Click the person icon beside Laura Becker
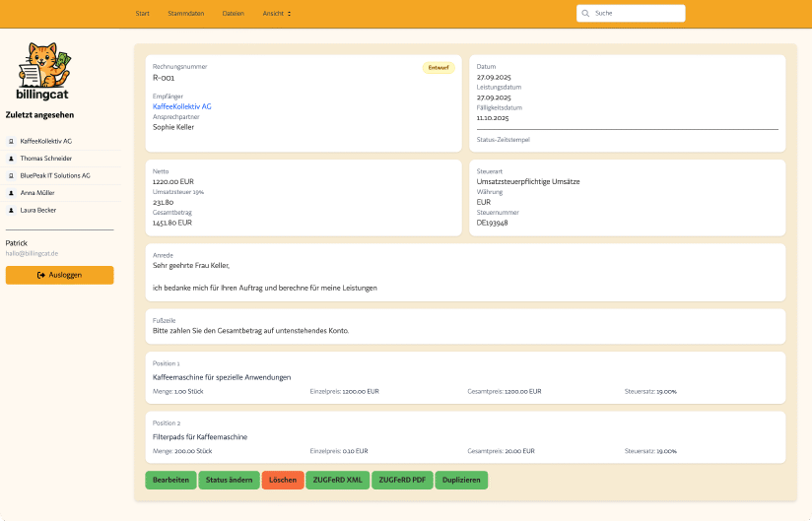 [11, 210]
